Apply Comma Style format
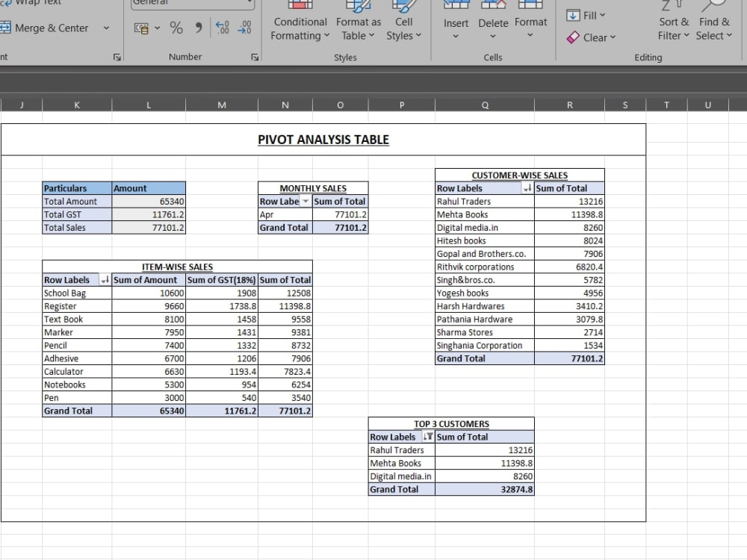The height and width of the screenshot is (560, 747). coord(199,28)
